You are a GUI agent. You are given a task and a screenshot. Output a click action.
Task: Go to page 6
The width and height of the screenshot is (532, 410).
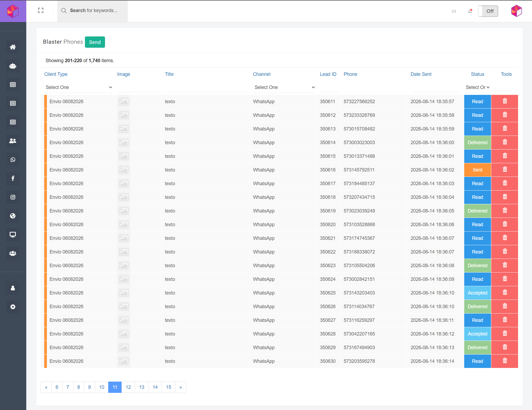click(57, 387)
